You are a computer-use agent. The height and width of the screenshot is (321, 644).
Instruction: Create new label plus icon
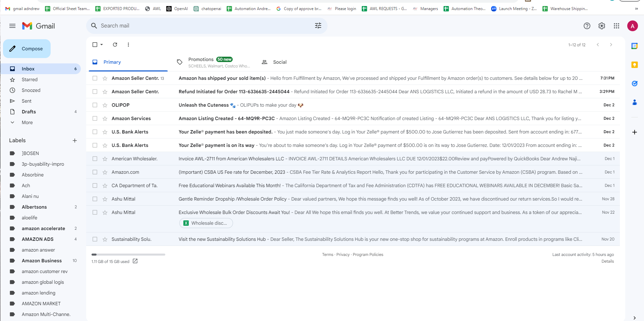tap(75, 141)
